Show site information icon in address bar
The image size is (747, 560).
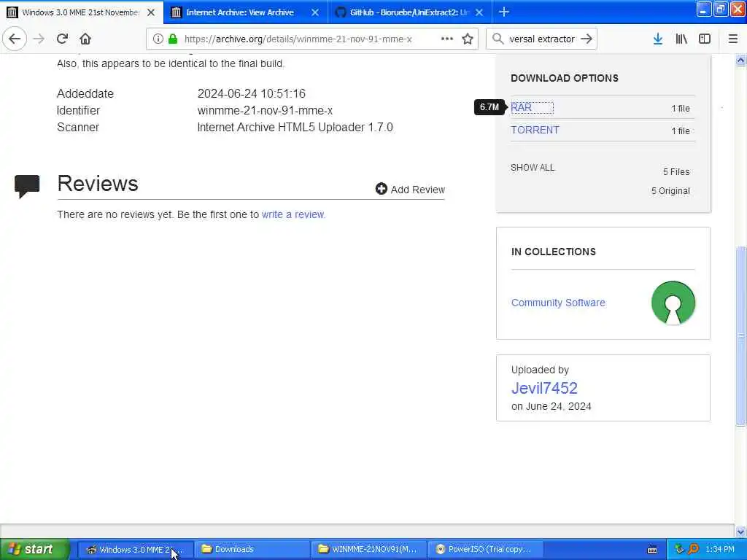(x=158, y=39)
